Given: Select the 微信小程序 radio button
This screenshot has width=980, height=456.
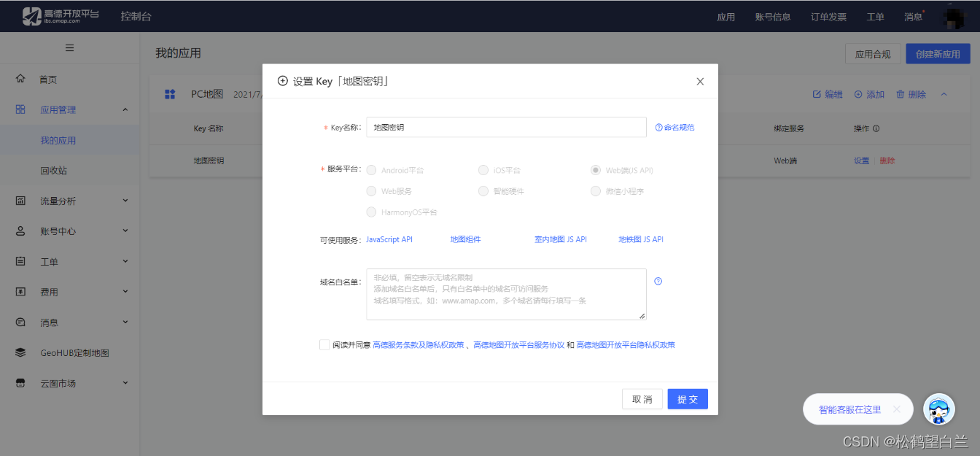Looking at the screenshot, I should click(x=596, y=191).
